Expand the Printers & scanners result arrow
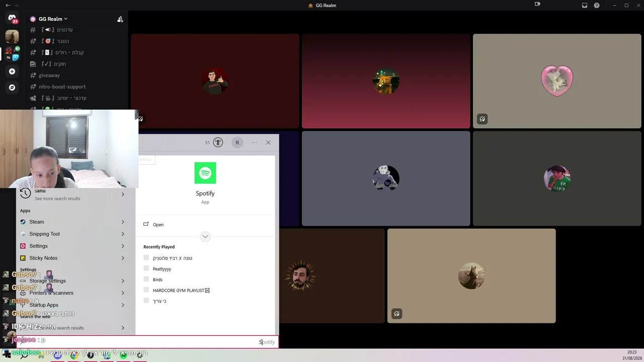The image size is (644, 362). tap(123, 293)
